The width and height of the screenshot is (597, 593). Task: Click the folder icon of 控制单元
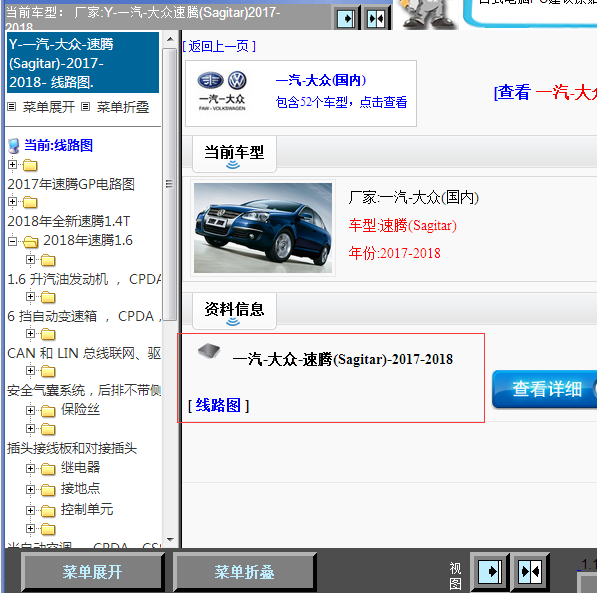(x=48, y=511)
